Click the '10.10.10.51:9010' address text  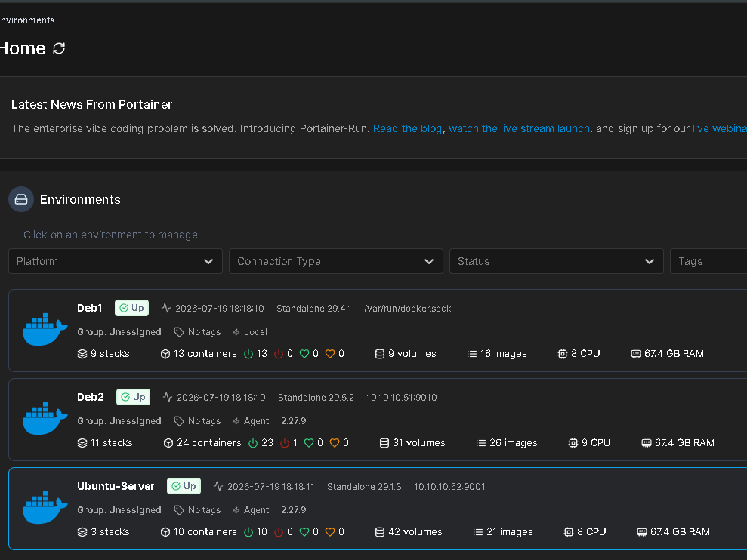tap(402, 398)
